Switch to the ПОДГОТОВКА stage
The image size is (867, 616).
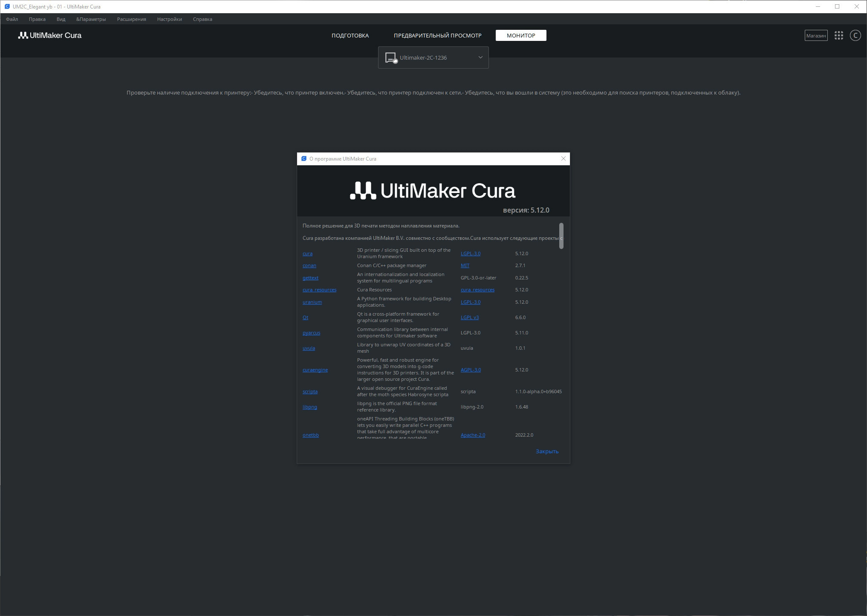tap(350, 35)
